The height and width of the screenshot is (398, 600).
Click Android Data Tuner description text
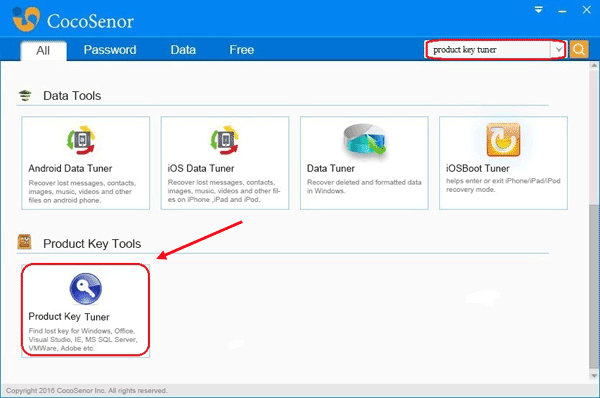pyautogui.click(x=82, y=191)
